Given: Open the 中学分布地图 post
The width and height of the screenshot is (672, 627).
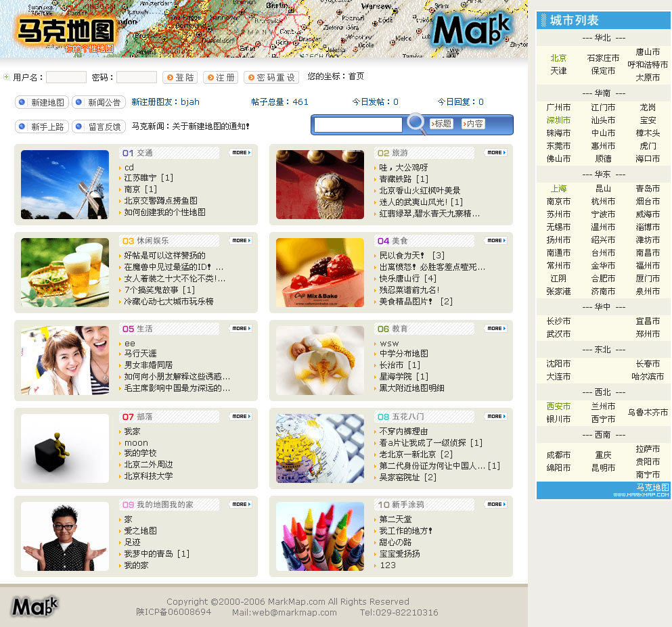Looking at the screenshot, I should [x=404, y=353].
